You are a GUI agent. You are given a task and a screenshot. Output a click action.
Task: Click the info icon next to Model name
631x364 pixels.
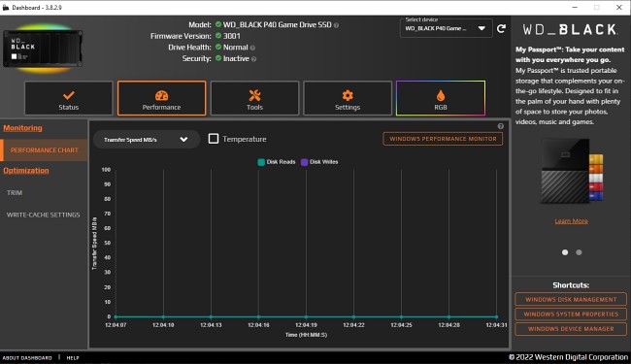pos(336,25)
